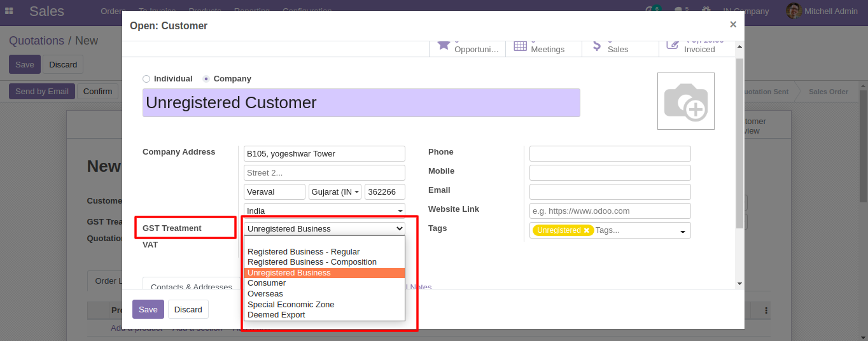Open the Opportunities star stat button
The image size is (868, 341).
tap(467, 48)
